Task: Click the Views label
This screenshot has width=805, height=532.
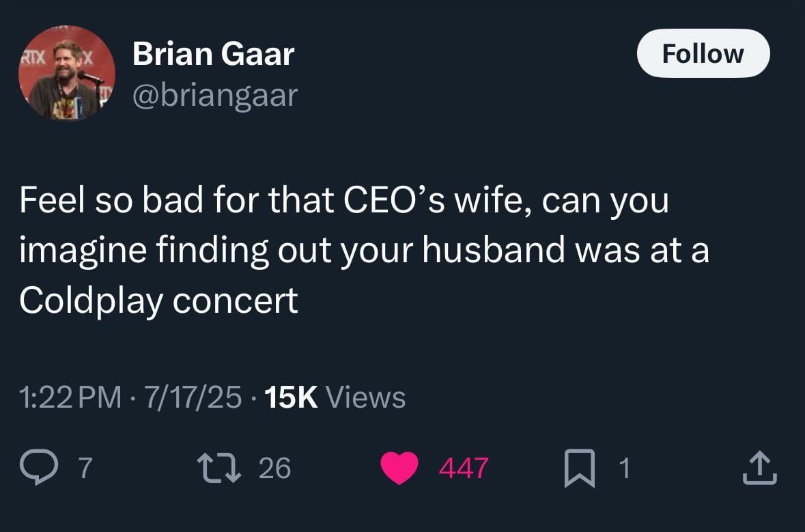Action: pyautogui.click(x=365, y=397)
